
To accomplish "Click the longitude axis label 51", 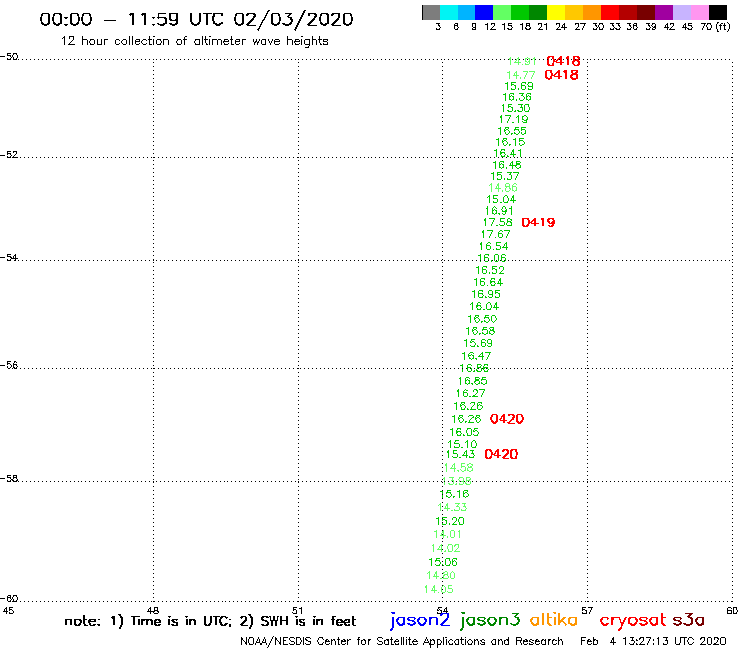I will pyautogui.click(x=298, y=611).
